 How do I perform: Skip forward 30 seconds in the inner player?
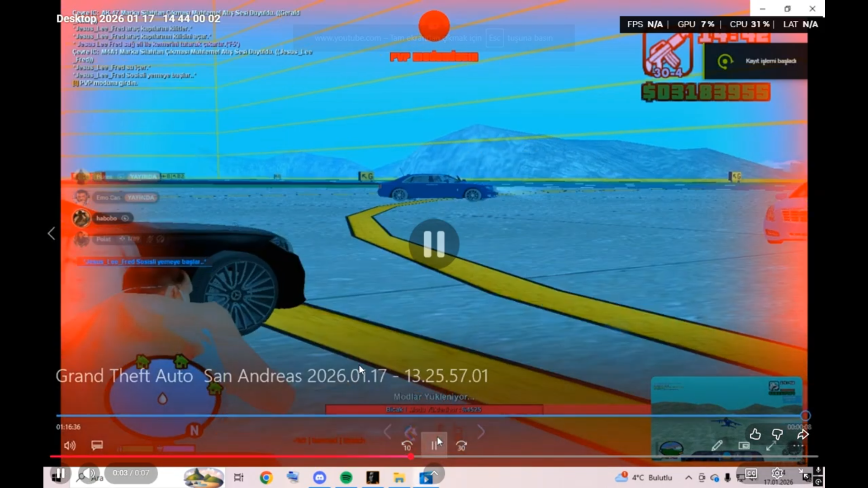pyautogui.click(x=461, y=446)
